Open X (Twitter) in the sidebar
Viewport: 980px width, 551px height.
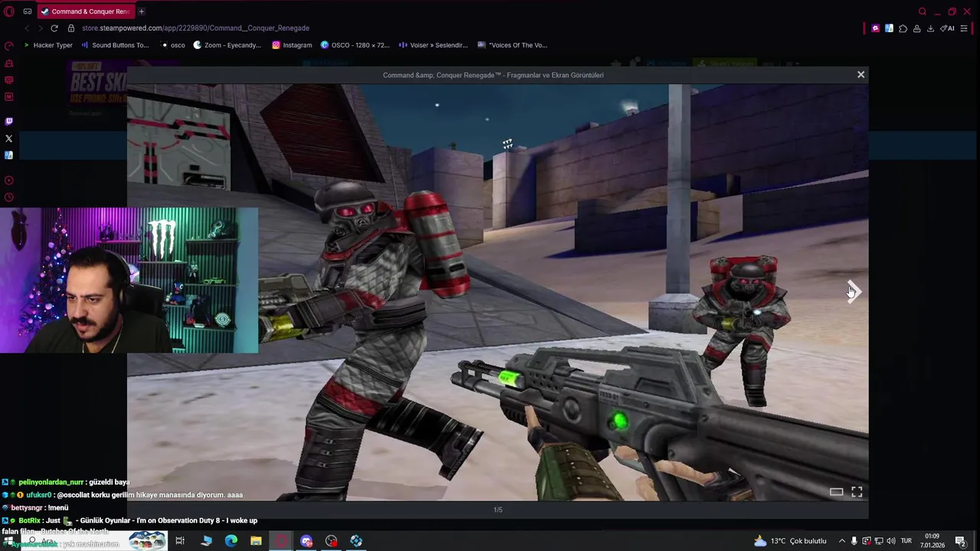point(9,139)
